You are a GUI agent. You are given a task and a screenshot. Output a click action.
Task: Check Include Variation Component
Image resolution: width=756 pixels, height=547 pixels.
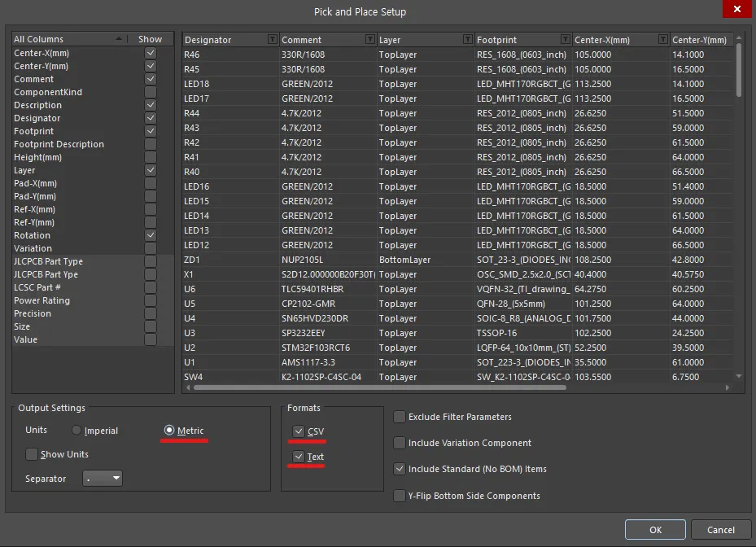[400, 443]
